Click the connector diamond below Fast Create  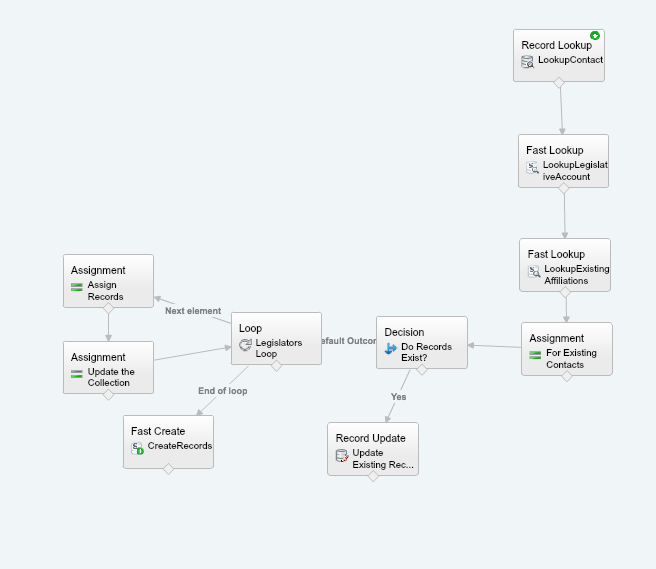click(168, 468)
